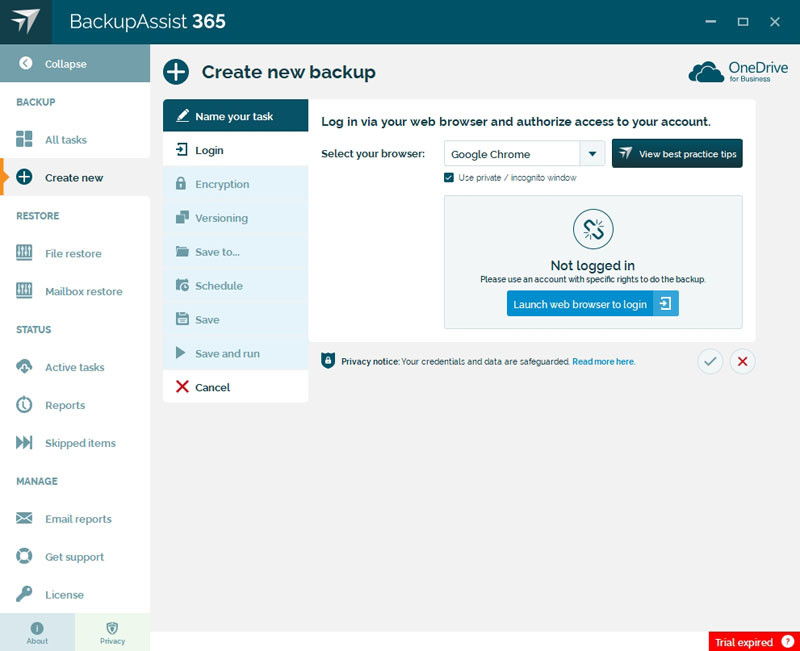Viewport: 800px width, 651px height.
Task: Confirm with the checkmark button
Action: click(x=710, y=361)
